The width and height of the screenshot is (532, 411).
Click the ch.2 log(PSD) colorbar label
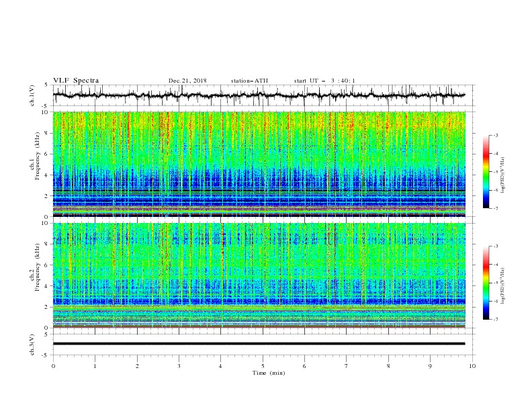(x=503, y=286)
